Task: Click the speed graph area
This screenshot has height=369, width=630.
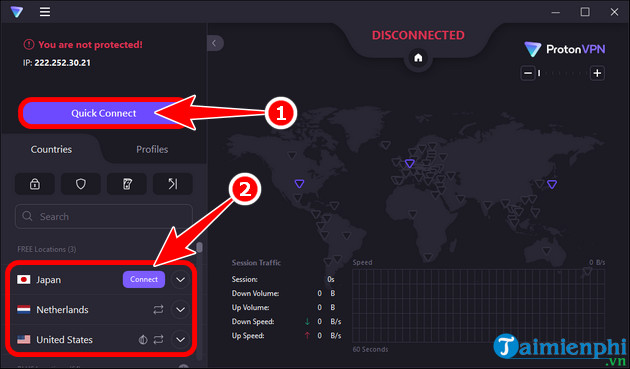Action: [479, 306]
